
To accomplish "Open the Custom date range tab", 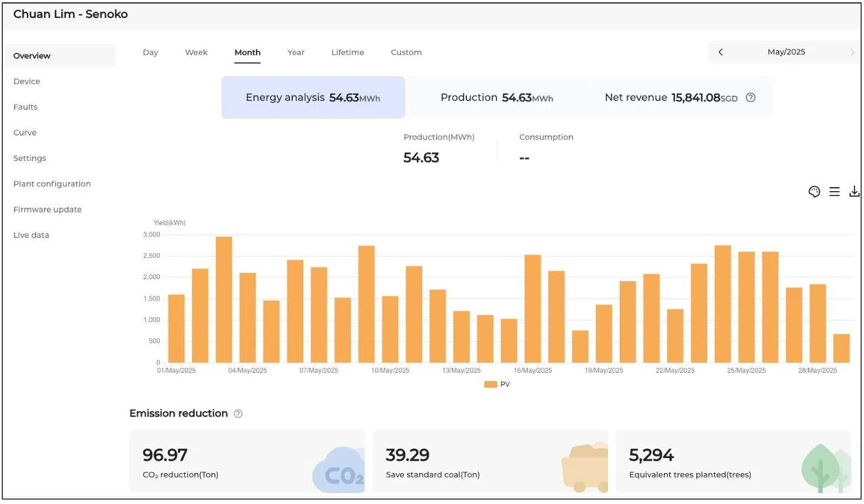I will coord(406,52).
